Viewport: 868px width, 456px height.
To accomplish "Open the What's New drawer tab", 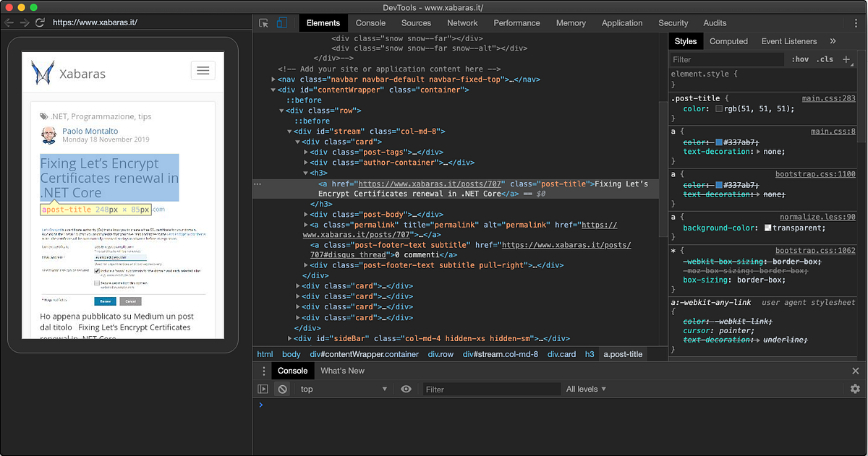I will pyautogui.click(x=342, y=371).
